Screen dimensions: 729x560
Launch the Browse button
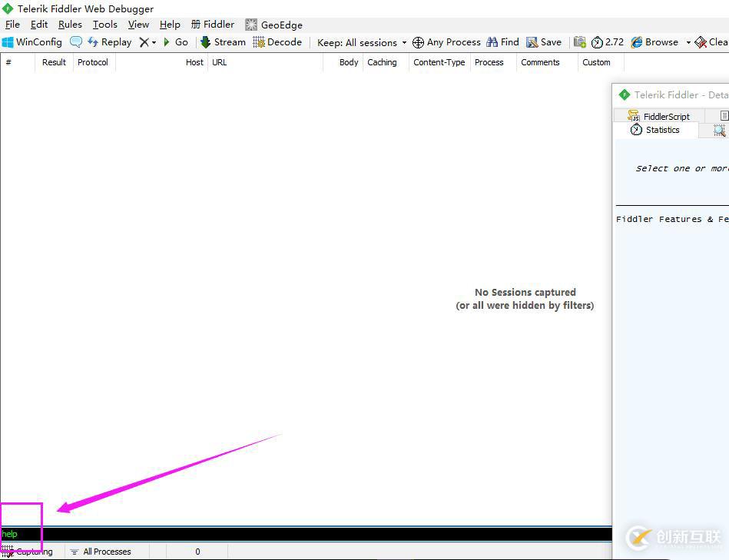click(654, 42)
